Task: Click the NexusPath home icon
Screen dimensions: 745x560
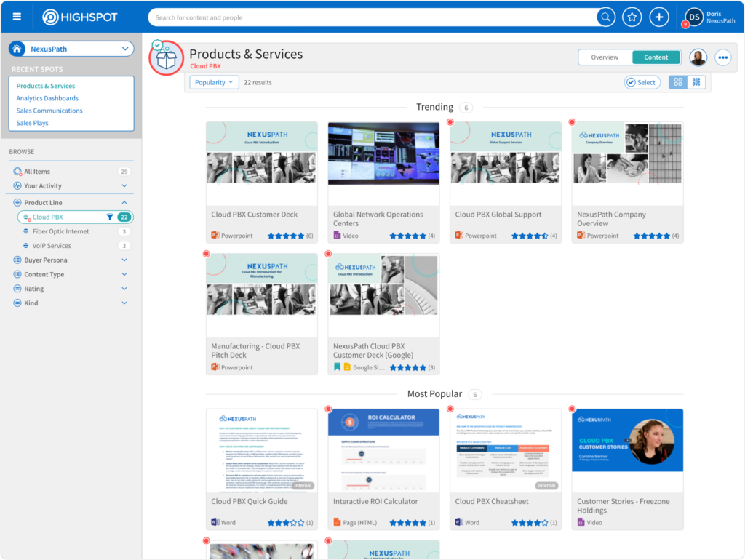Action: pos(17,49)
